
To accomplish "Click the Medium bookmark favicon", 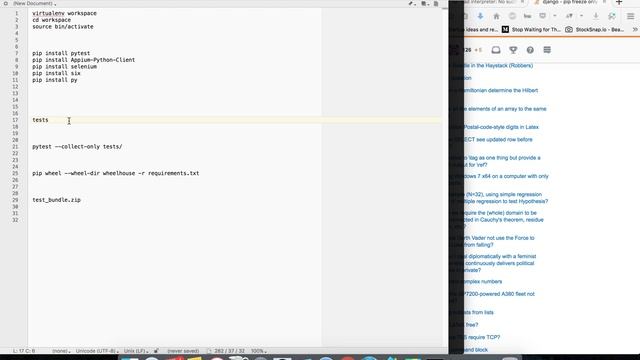I will [x=505, y=29].
